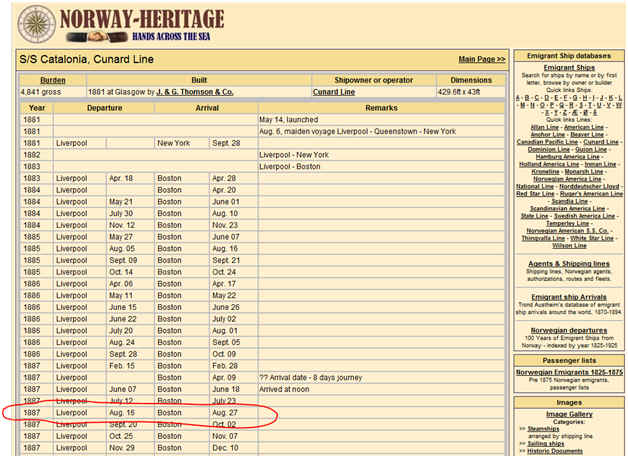
Task: Click the 'Arrived at noon' remark
Action: tap(284, 389)
